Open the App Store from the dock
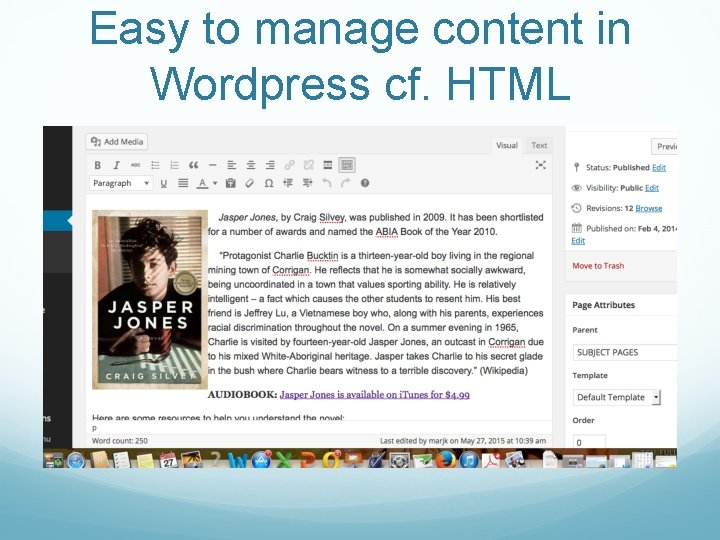Viewport: 720px width, 540px height. click(x=261, y=460)
